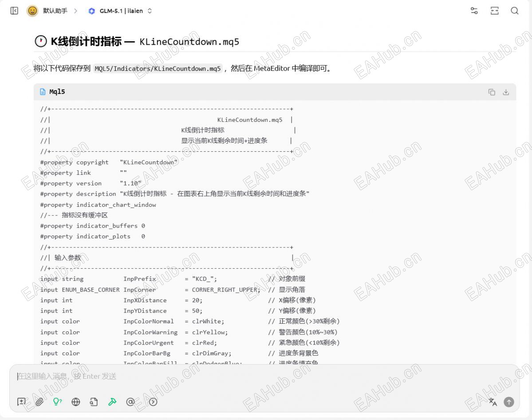Expand more input tools arrow icon

[x=153, y=402]
